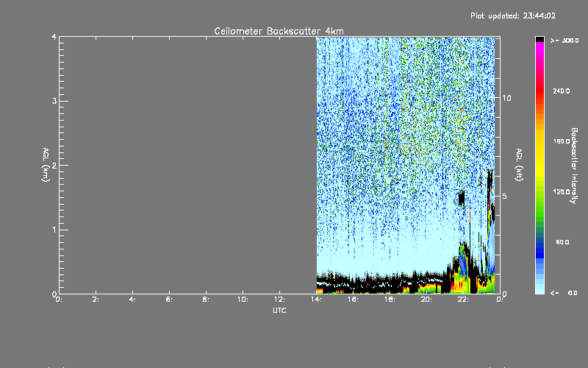Click the '3' km tick label
The height and width of the screenshot is (368, 588).
point(54,101)
